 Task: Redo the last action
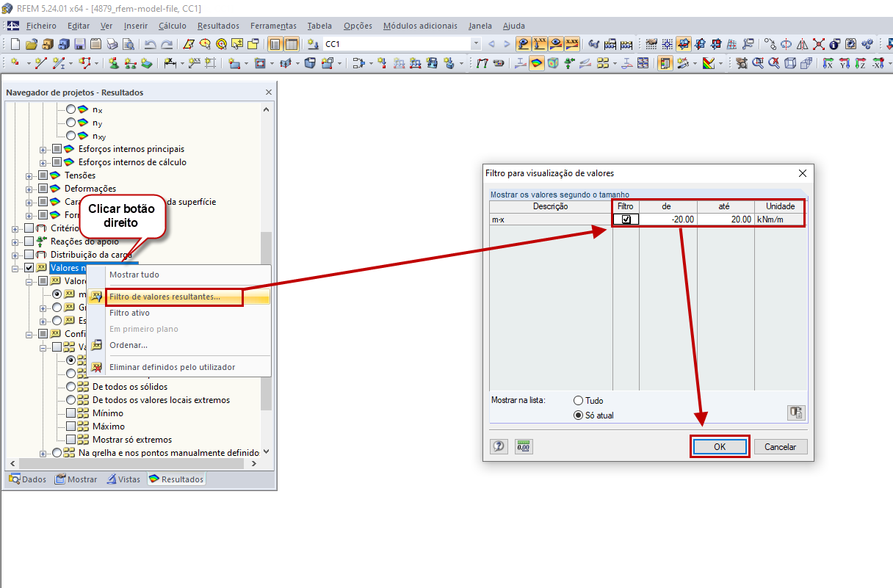(167, 44)
